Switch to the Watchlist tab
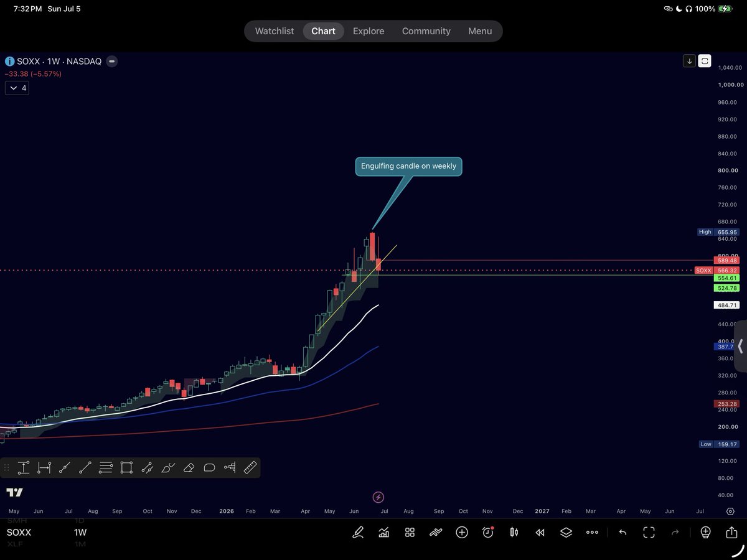The width and height of the screenshot is (747, 560). 275,31
